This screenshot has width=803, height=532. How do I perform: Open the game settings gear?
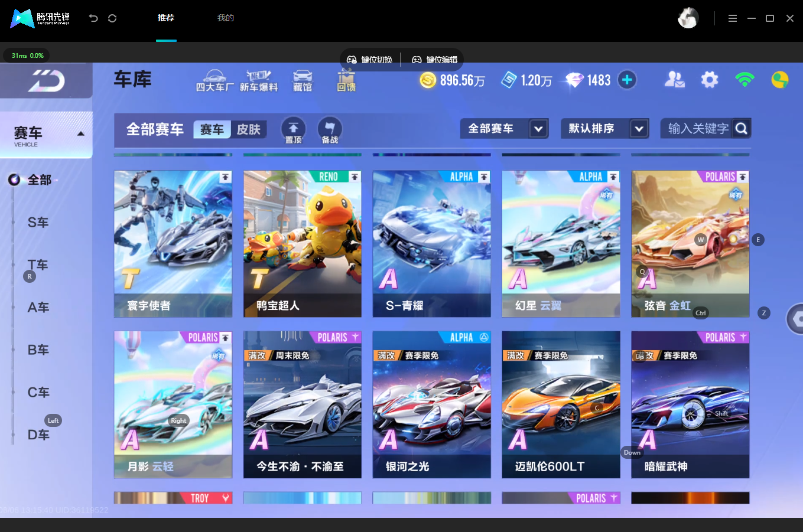[x=710, y=80]
